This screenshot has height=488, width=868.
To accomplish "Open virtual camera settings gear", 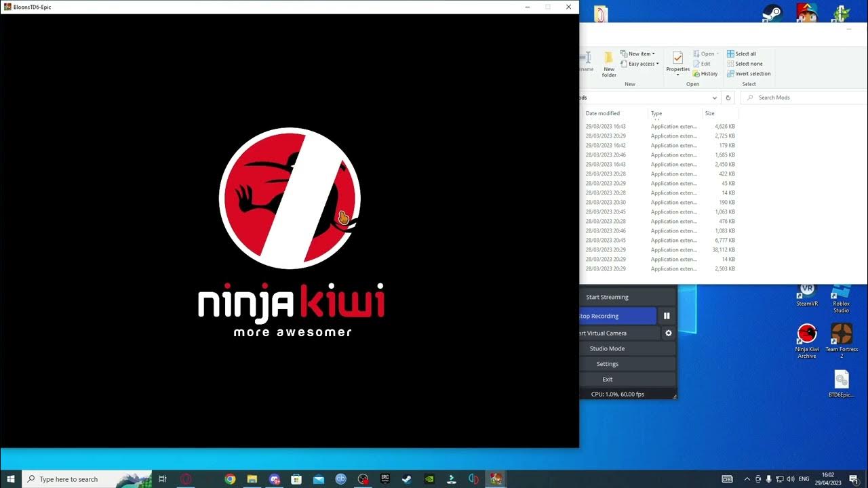I will 669,333.
